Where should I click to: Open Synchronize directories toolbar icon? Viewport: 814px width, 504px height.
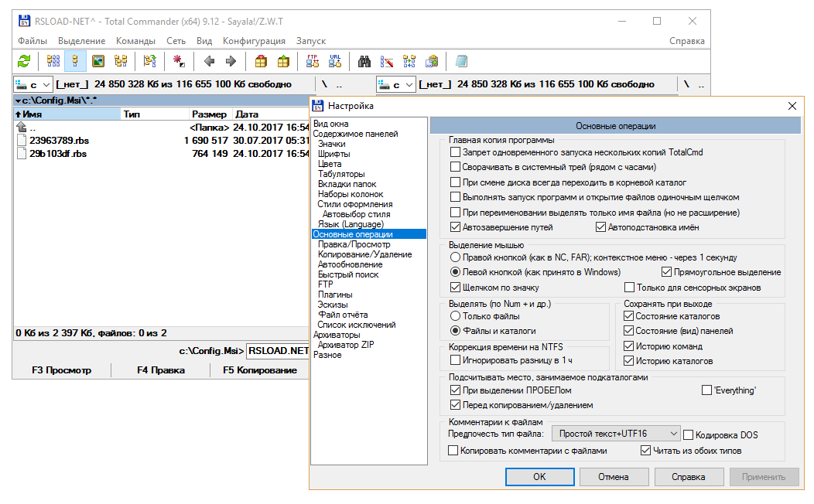click(409, 61)
